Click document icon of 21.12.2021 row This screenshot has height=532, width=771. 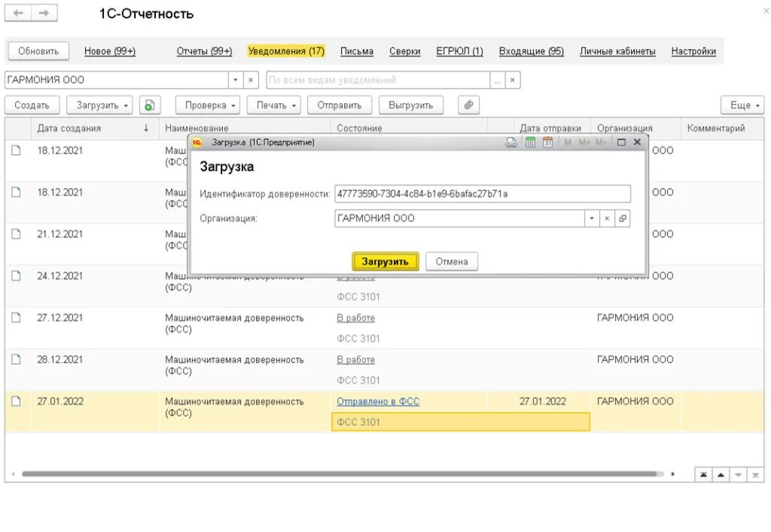point(17,234)
